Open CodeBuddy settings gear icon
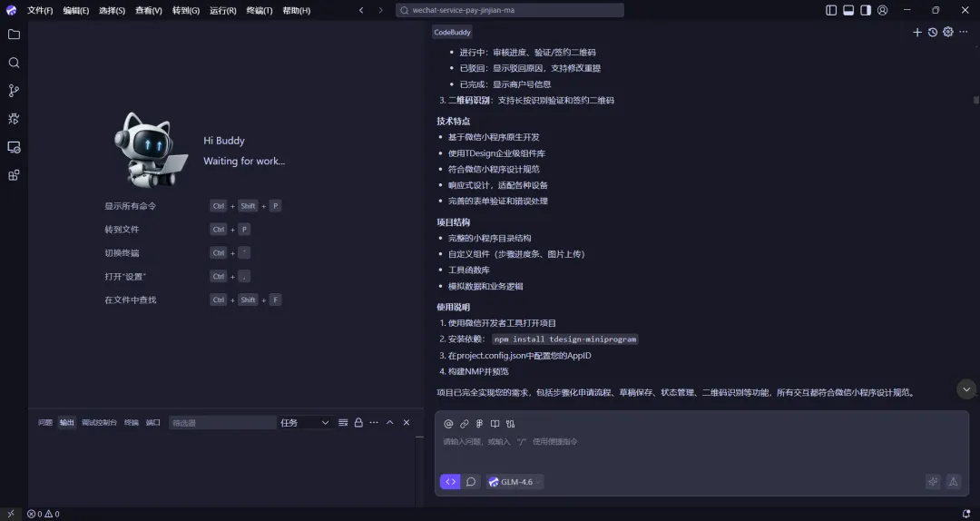The image size is (980, 521). point(948,32)
